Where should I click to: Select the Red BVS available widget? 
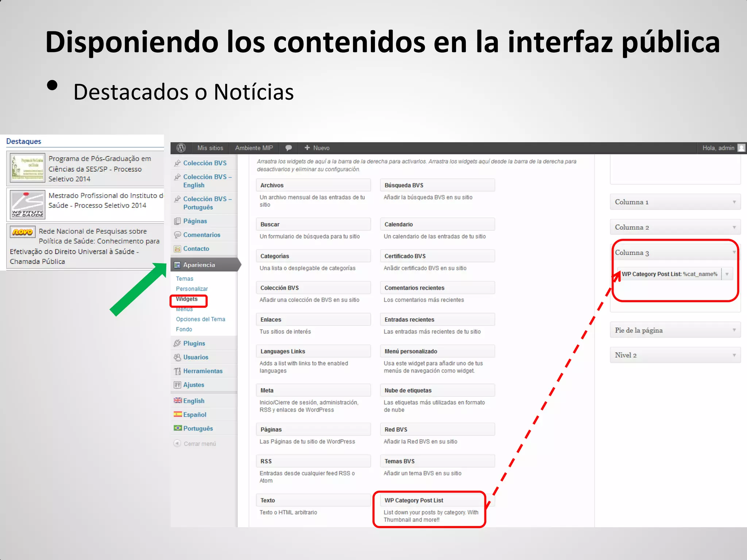click(x=437, y=429)
